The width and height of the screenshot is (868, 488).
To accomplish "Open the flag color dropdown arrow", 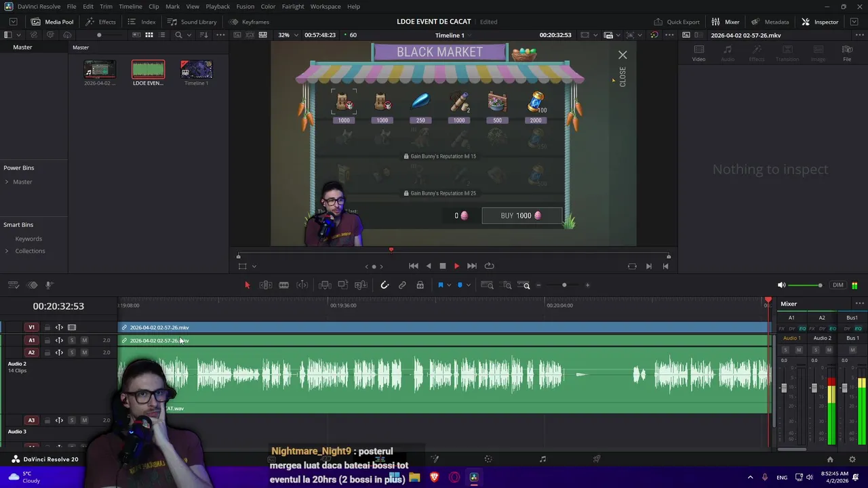I will (449, 285).
